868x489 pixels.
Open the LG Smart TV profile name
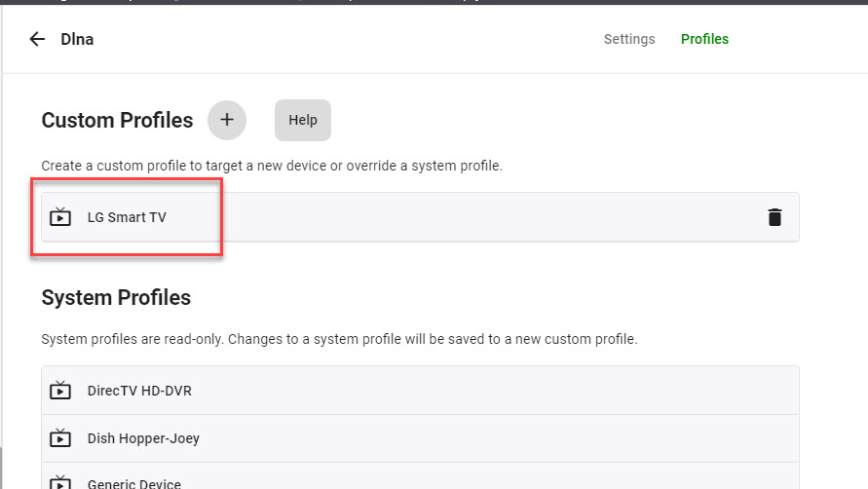(127, 217)
